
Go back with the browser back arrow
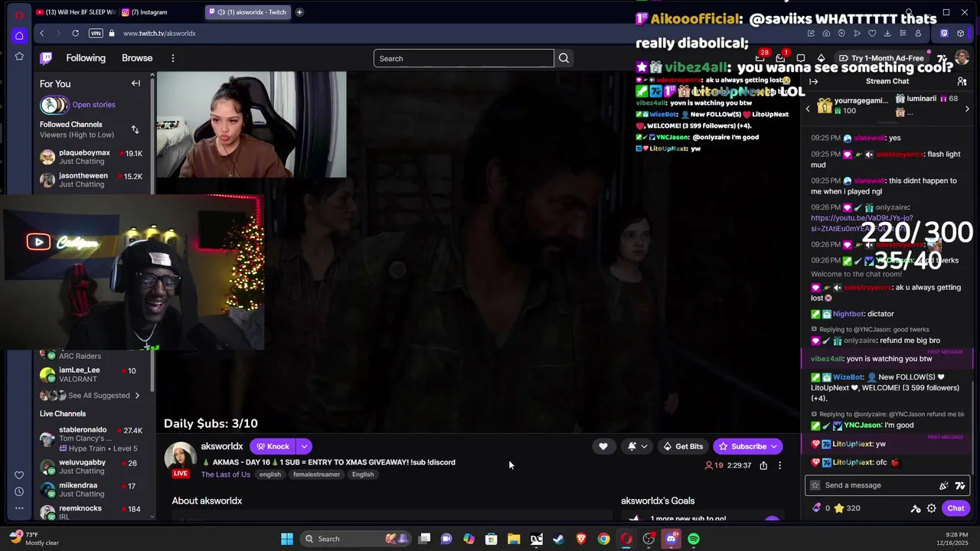tap(41, 33)
